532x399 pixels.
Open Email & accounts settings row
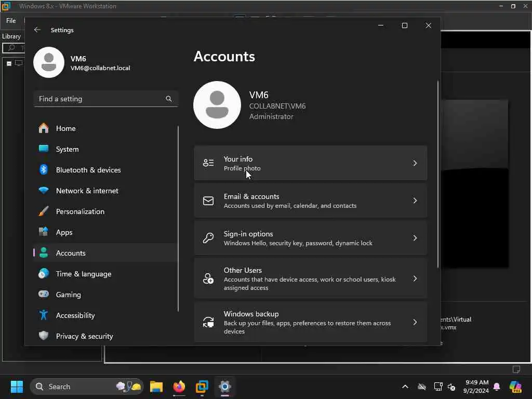(311, 201)
